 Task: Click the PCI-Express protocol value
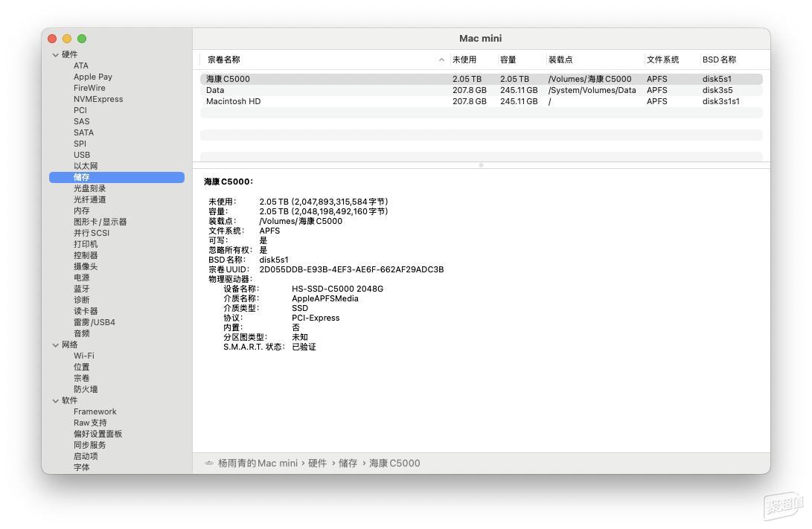coord(316,318)
